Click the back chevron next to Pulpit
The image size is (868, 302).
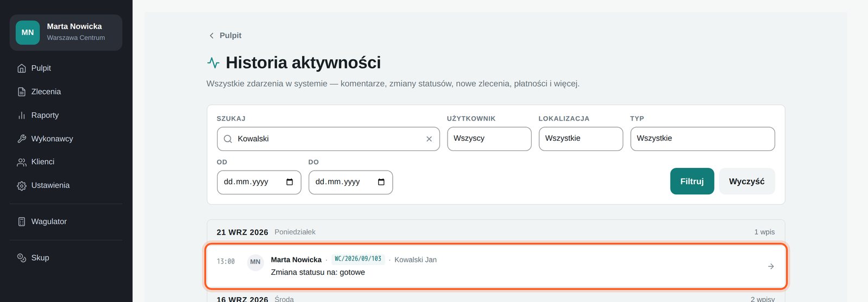(x=212, y=35)
